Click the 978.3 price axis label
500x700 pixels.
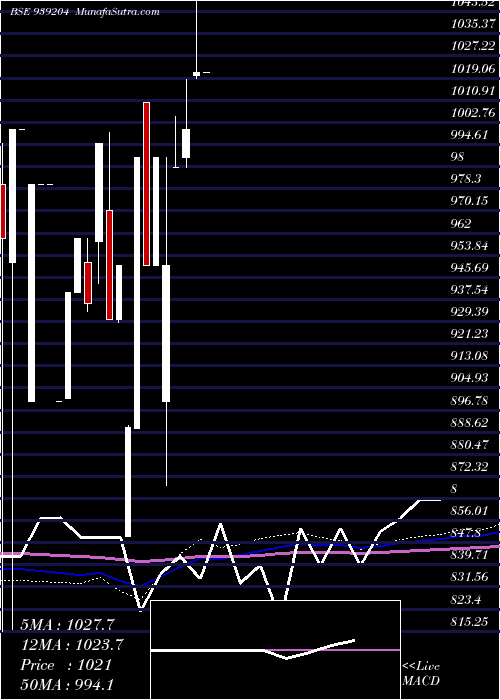(466, 179)
